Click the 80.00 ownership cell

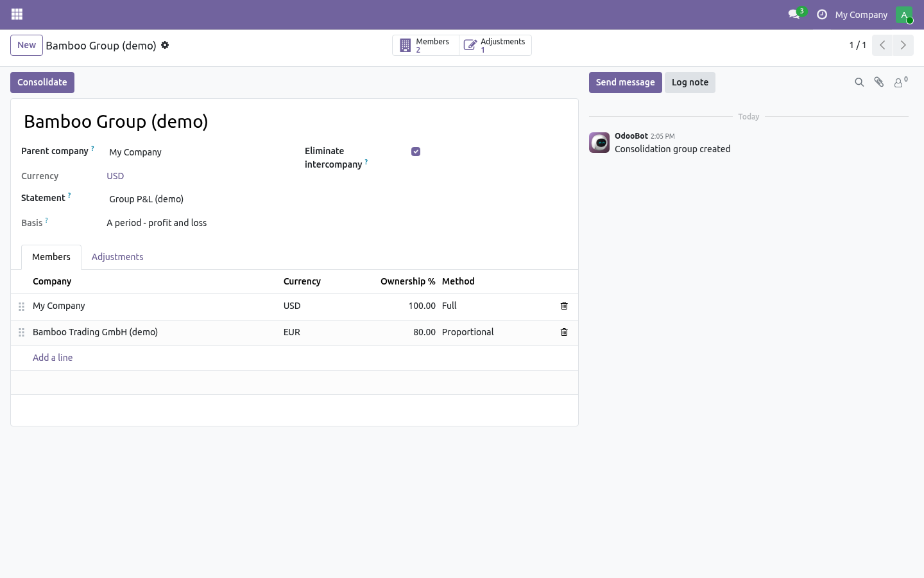tap(404, 332)
